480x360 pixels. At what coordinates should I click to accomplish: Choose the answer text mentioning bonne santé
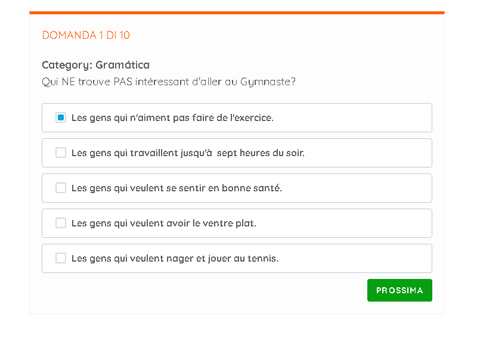coord(177,188)
